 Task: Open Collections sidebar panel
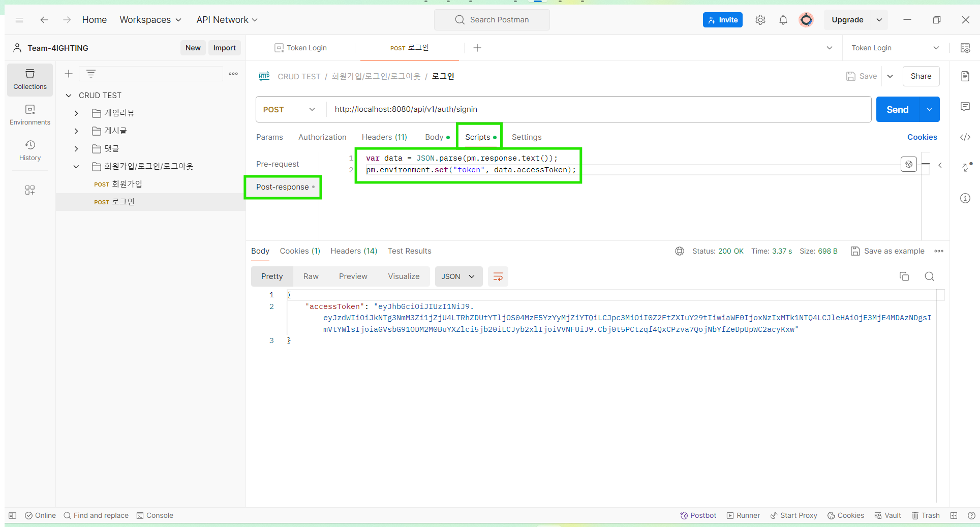(30, 80)
